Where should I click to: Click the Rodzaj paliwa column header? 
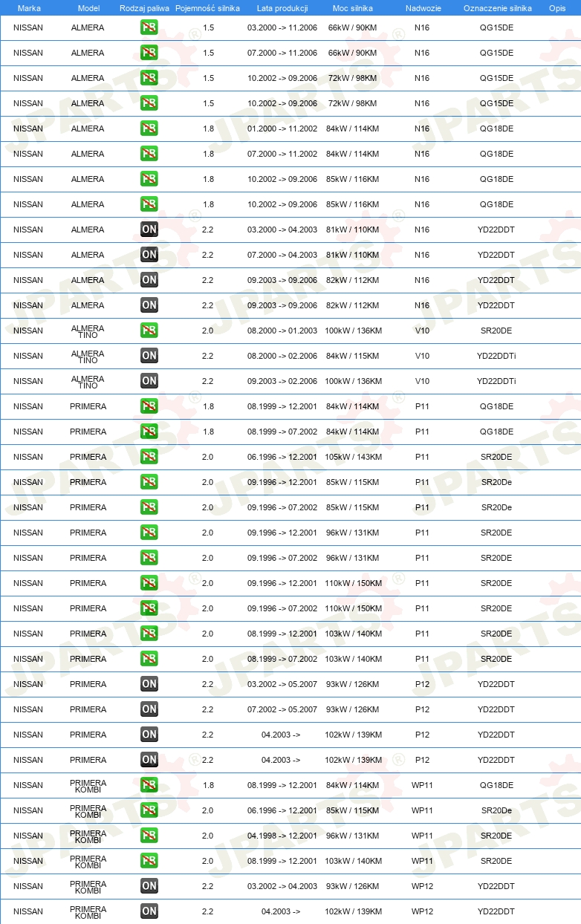pos(144,8)
